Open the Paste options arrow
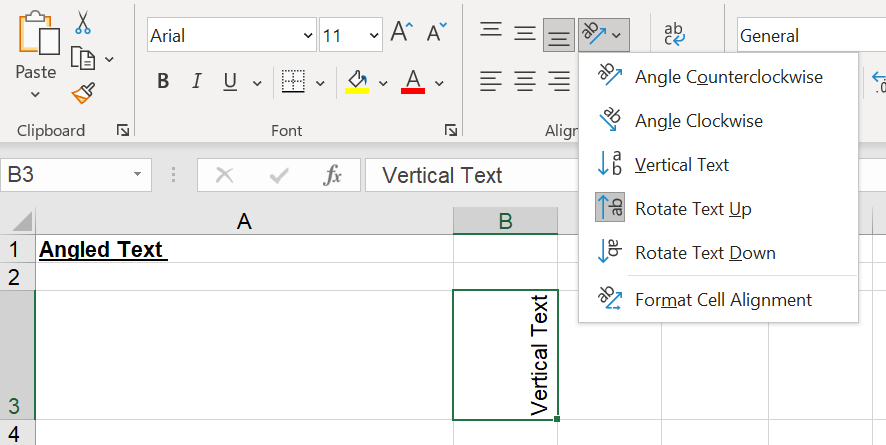 (35, 94)
